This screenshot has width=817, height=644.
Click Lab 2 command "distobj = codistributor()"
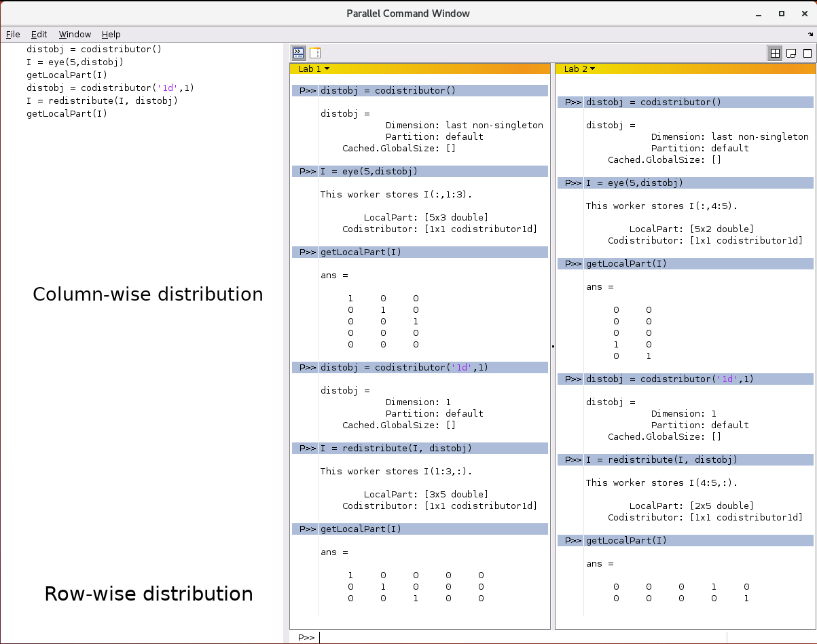[x=653, y=102]
